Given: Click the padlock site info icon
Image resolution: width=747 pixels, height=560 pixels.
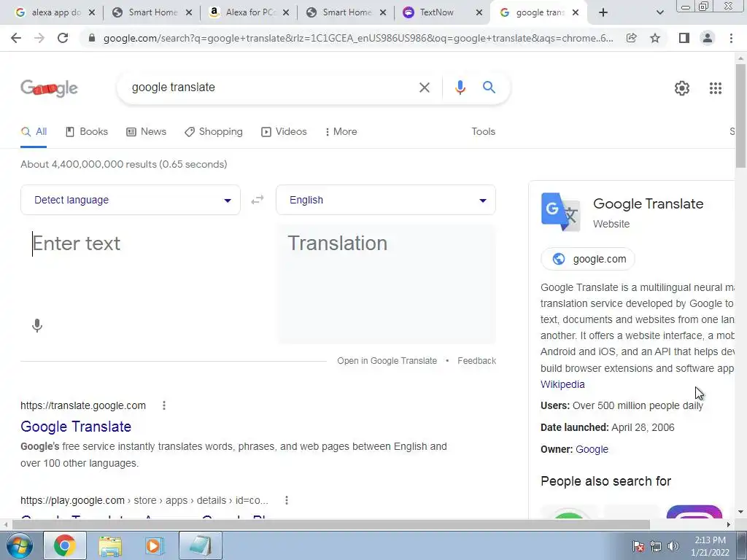Looking at the screenshot, I should pos(92,38).
